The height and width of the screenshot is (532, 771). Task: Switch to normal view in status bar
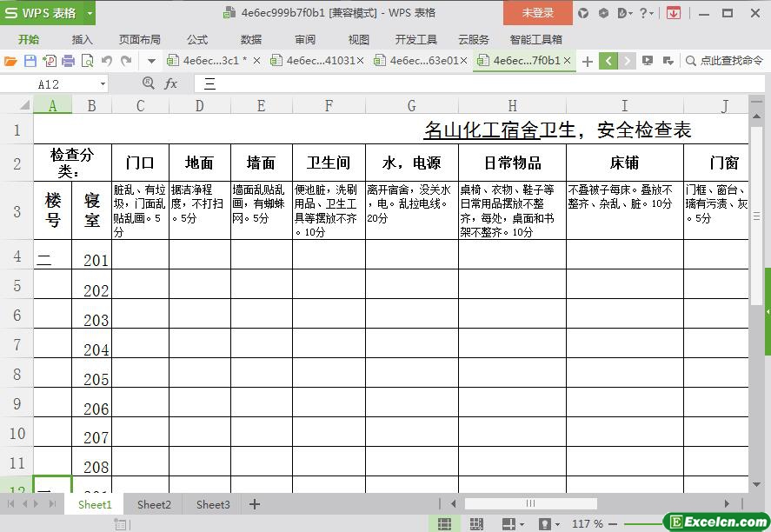[444, 524]
